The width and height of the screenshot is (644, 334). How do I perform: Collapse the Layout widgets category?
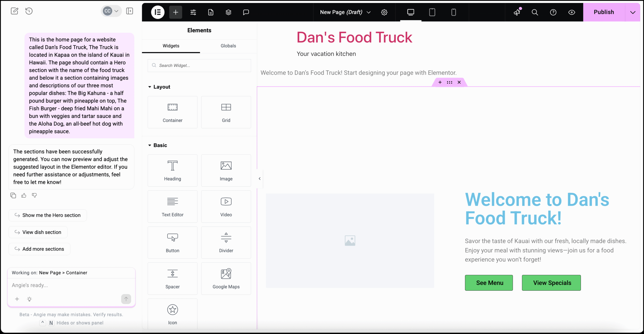click(x=159, y=87)
